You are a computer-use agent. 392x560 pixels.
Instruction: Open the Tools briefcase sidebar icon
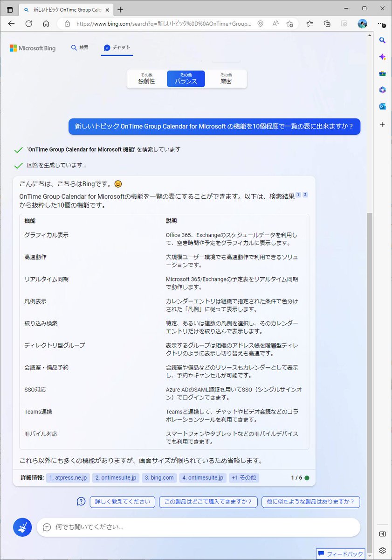(x=382, y=73)
